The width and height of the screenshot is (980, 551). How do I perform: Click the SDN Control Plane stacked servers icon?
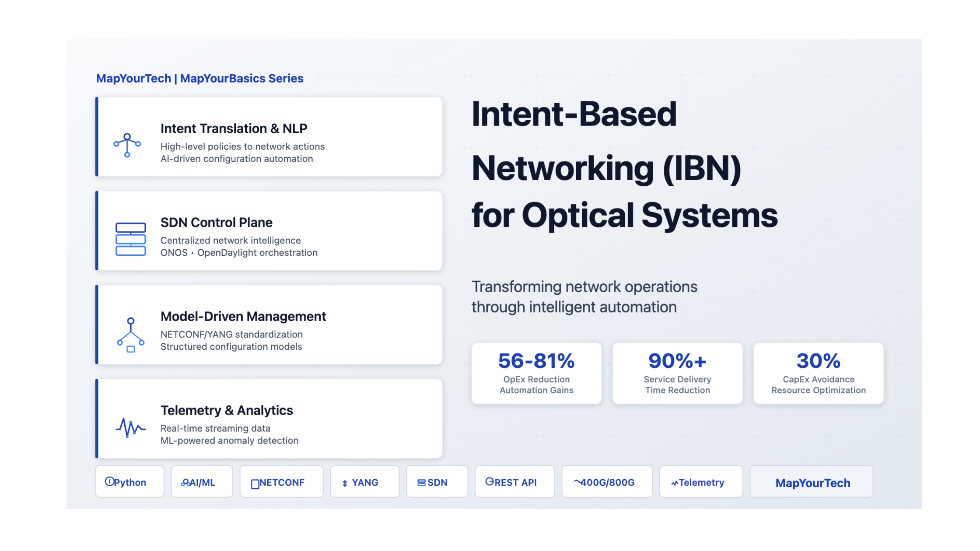(130, 239)
